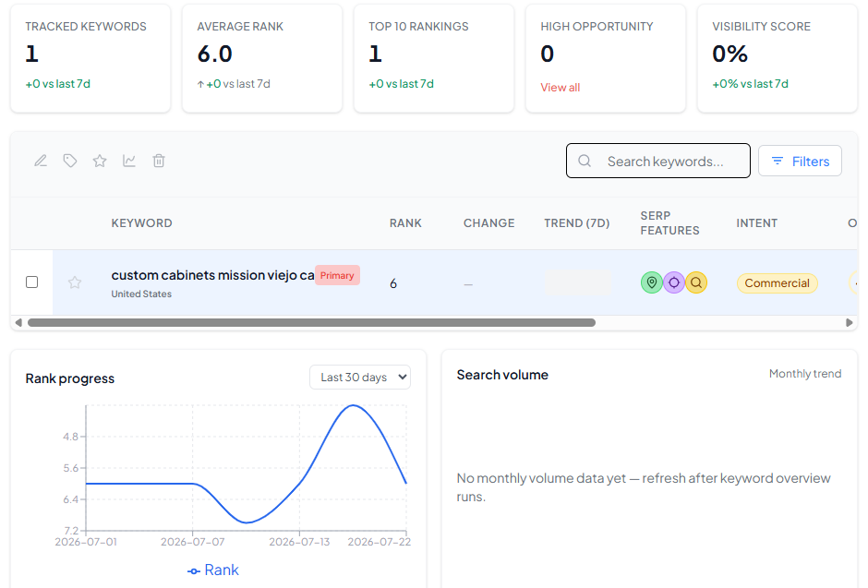Screen dimensions: 868x588
Task: Click the Rank legend in chart
Action: coord(213,570)
